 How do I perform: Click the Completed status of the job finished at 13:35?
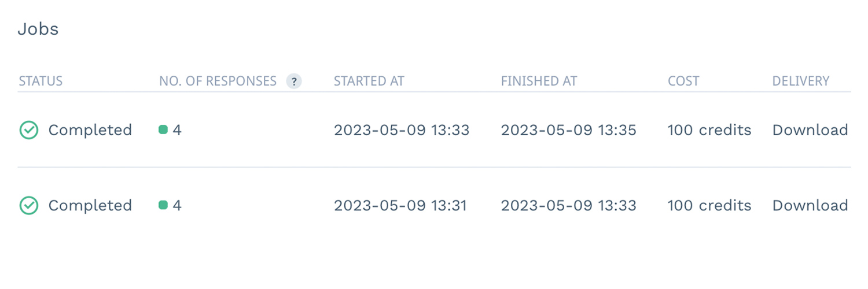tap(90, 130)
